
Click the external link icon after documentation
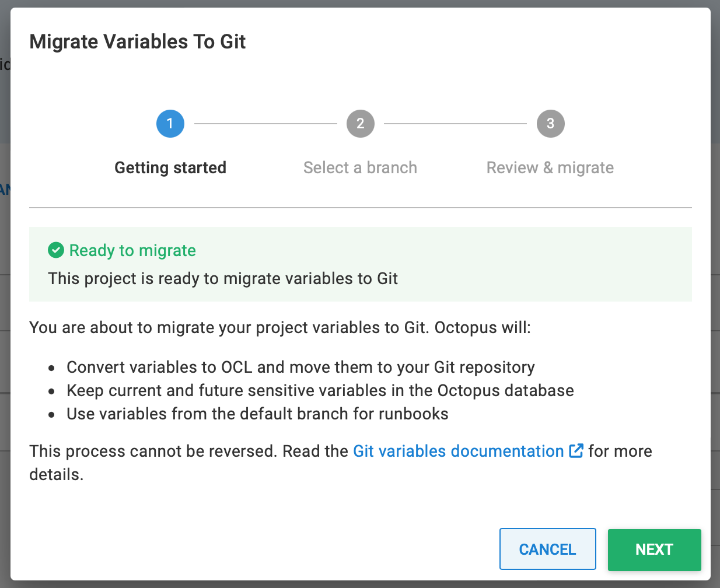coord(576,451)
